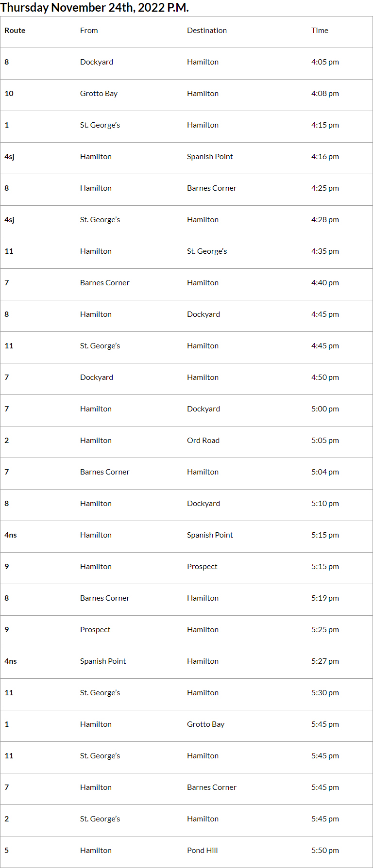Select the Thursday November 24th heading

pos(95,8)
